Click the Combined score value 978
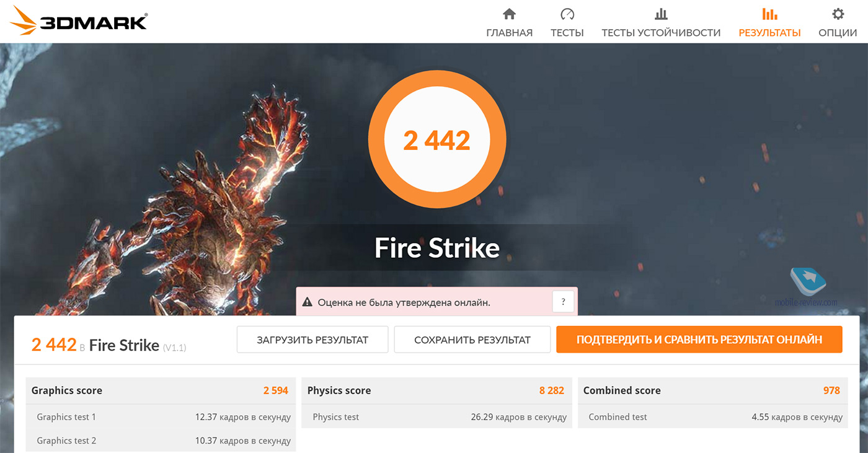 click(831, 390)
